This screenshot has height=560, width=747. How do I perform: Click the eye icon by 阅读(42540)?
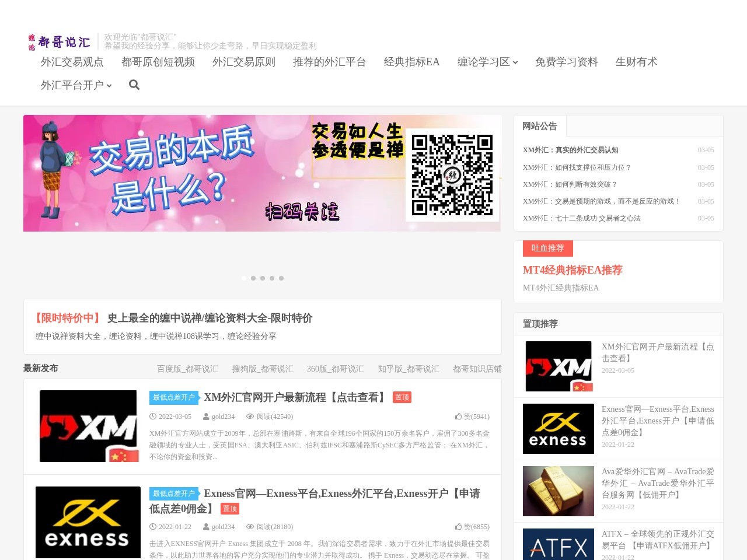click(250, 416)
